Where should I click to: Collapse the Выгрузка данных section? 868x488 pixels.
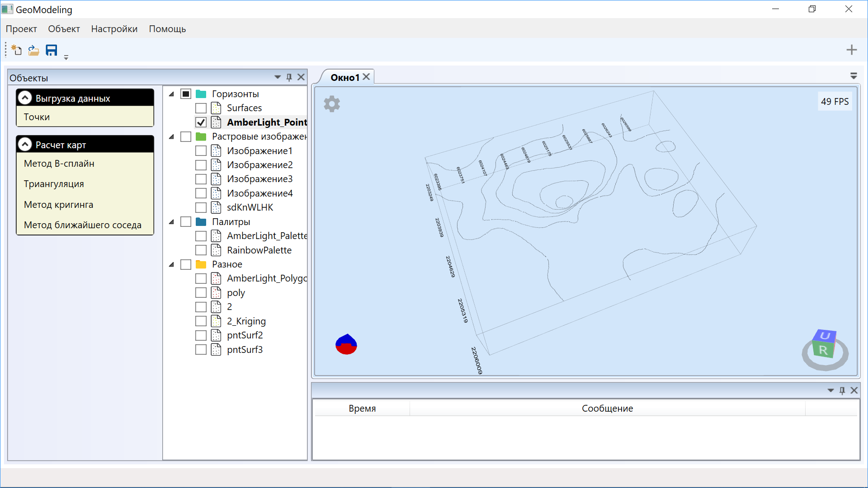click(x=25, y=98)
